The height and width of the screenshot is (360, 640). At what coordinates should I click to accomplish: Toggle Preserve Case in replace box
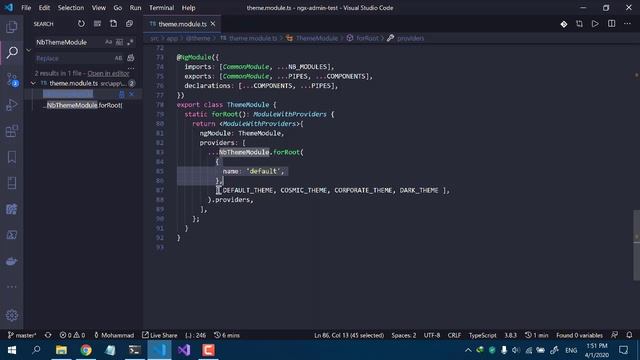pyautogui.click(x=118, y=58)
